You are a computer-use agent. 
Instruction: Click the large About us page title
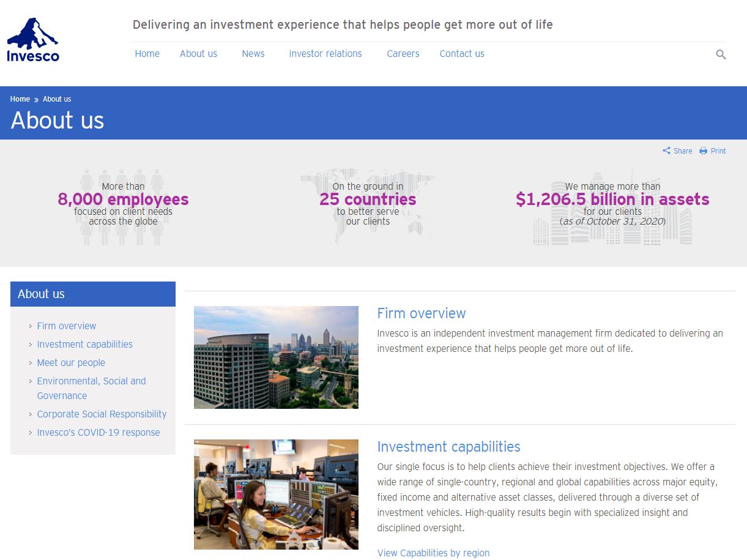point(58,121)
